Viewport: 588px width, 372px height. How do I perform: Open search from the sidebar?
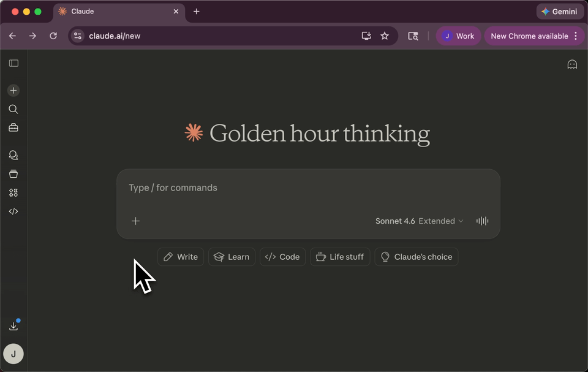pyautogui.click(x=13, y=109)
